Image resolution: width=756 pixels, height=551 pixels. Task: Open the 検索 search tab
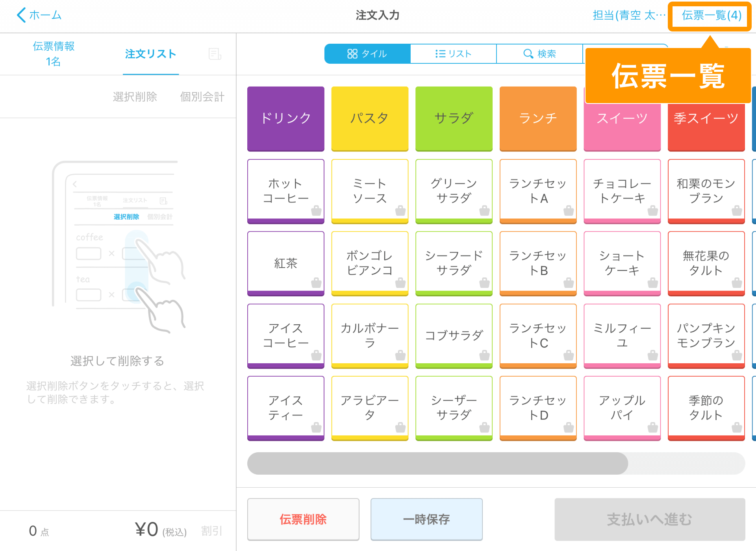539,54
